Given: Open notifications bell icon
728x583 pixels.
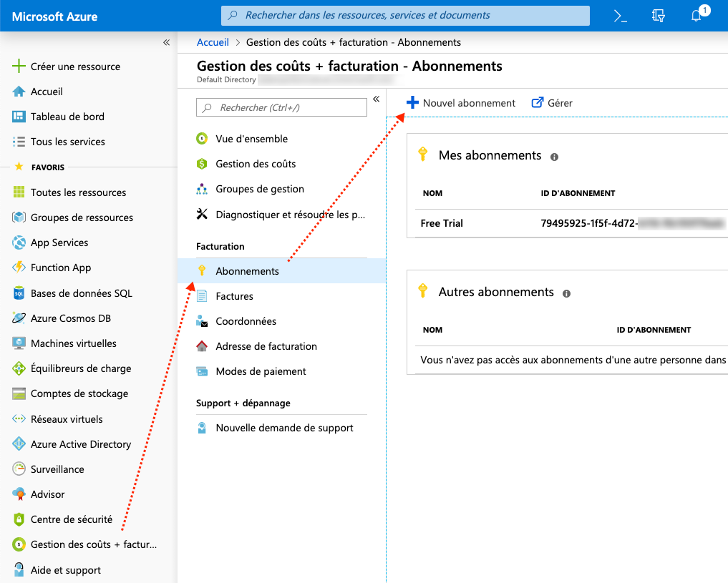Looking at the screenshot, I should pyautogui.click(x=697, y=16).
